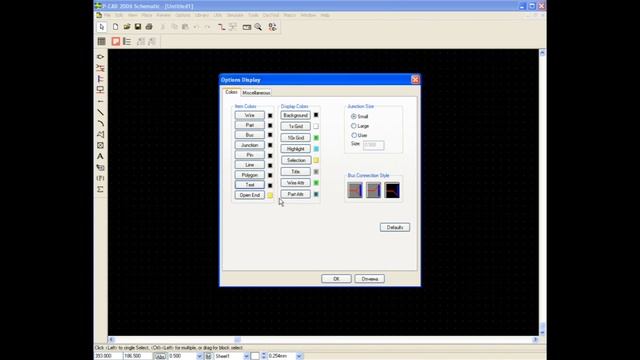Select the sigma-shaped tool in left toolbar
The width and height of the screenshot is (640, 360).
click(100, 189)
